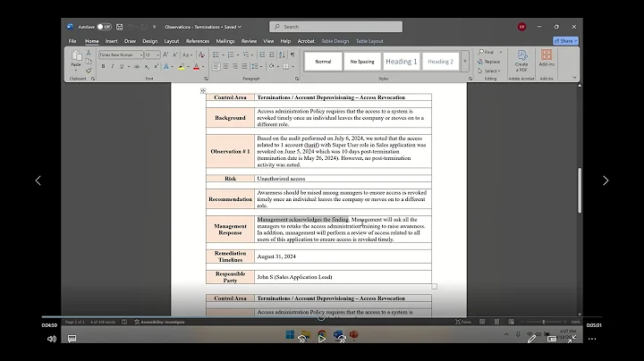Viewport: 644px width, 361px height.
Task: Apply the No Spacing style
Action: click(x=362, y=62)
